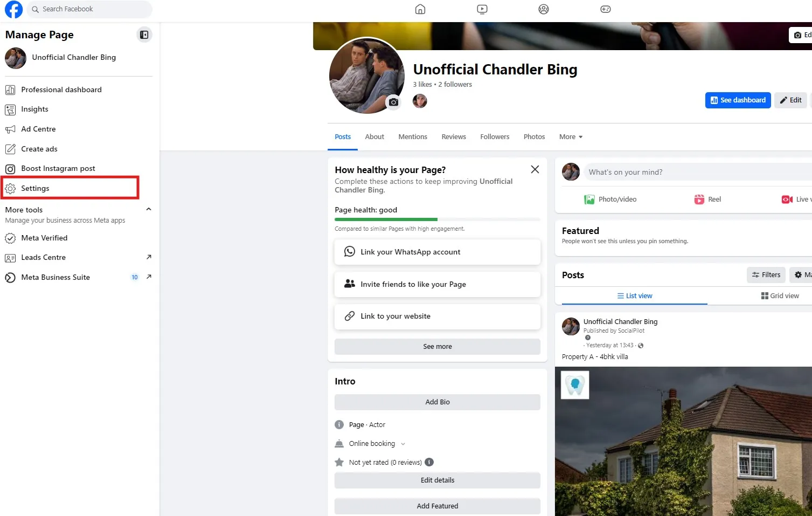Image resolution: width=812 pixels, height=516 pixels.
Task: Switch posts to List view
Action: (x=635, y=295)
